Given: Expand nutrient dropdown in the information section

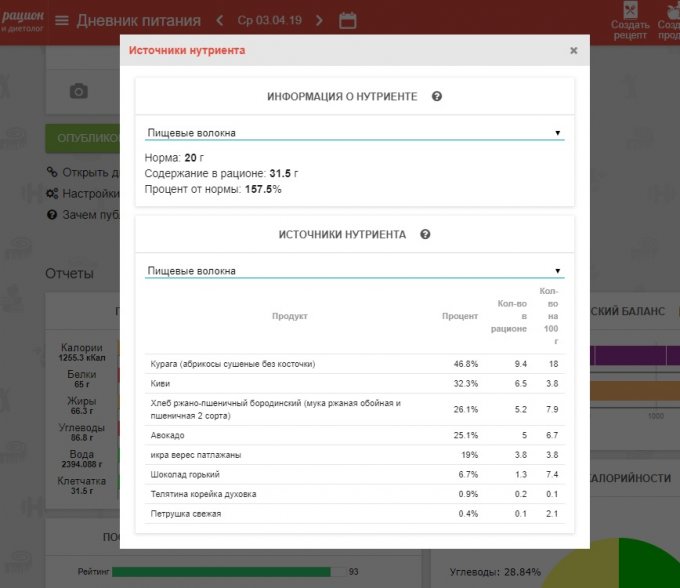Looking at the screenshot, I should pyautogui.click(x=354, y=132).
